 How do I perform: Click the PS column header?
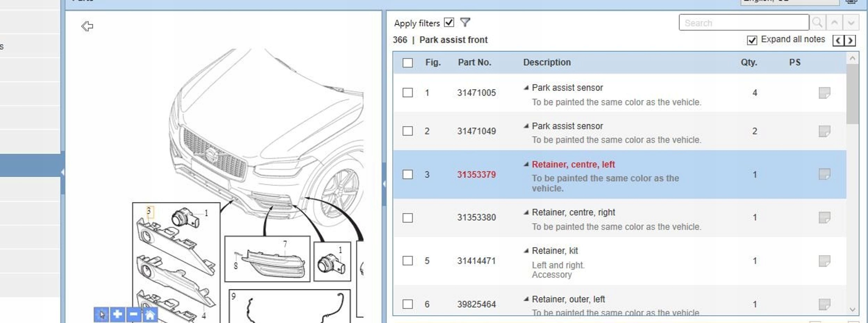(x=795, y=62)
